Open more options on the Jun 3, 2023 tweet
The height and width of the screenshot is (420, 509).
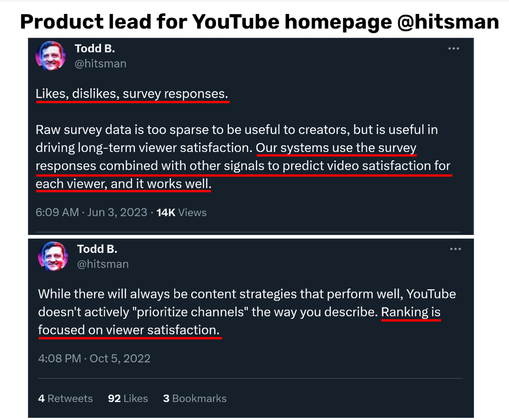point(454,49)
